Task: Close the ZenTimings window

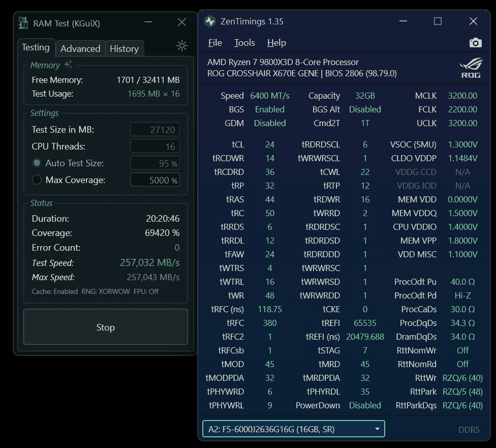Action: 473,21
